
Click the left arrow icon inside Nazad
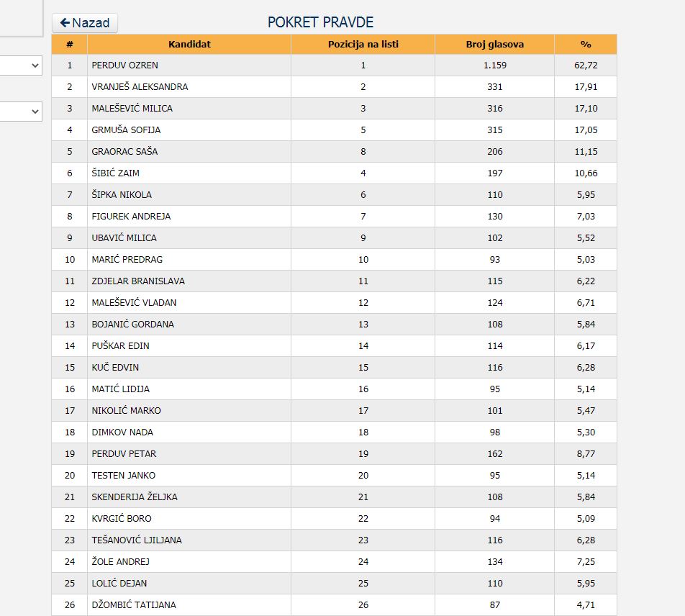click(65, 23)
